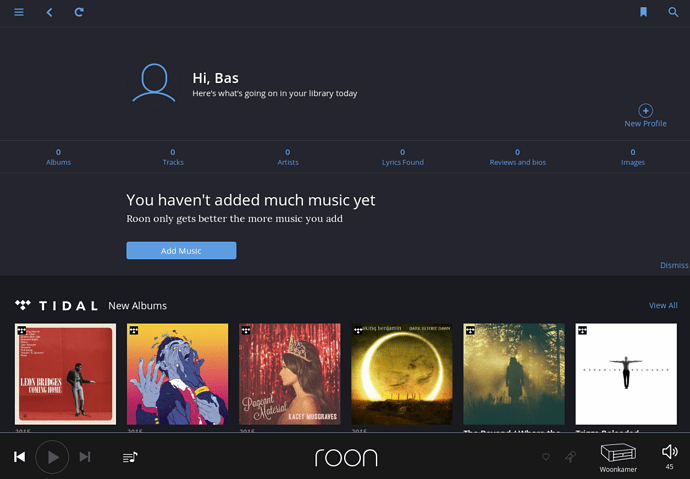Toggle the radio icon next to the heart
The width and height of the screenshot is (690, 479).
(x=571, y=457)
